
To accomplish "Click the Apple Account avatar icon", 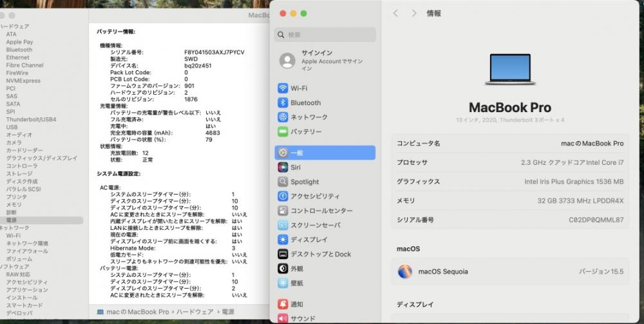I will (x=287, y=61).
